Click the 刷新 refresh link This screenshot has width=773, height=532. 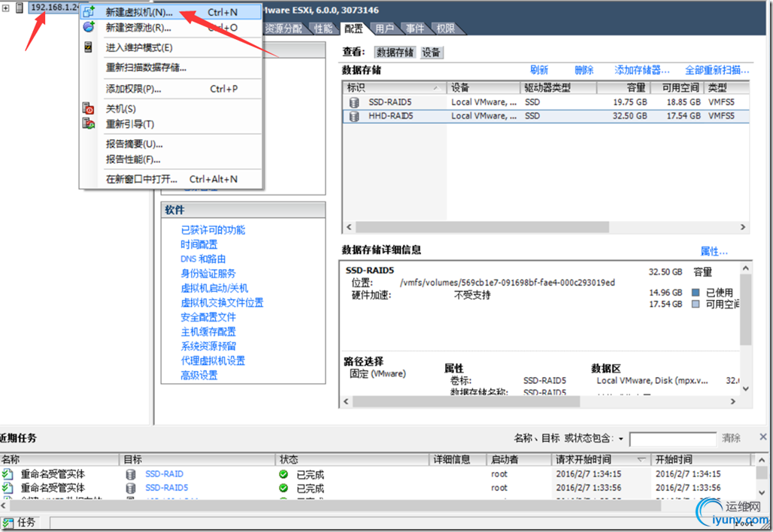pyautogui.click(x=539, y=70)
